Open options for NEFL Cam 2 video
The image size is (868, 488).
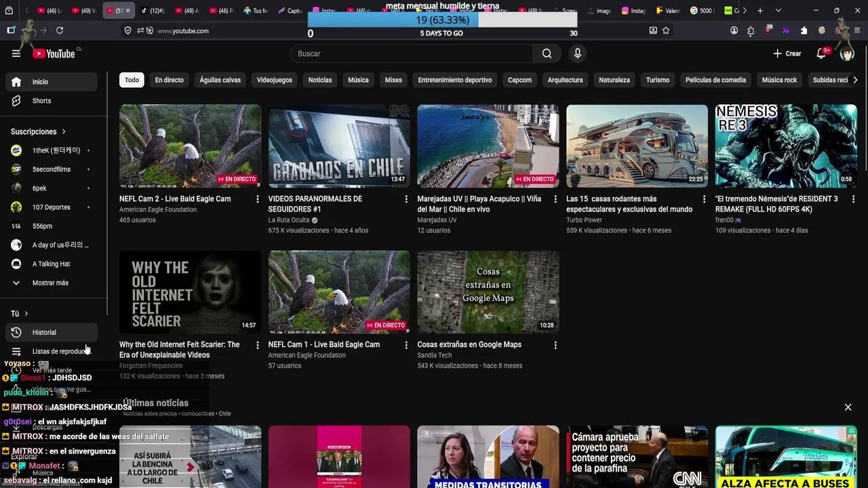257,199
